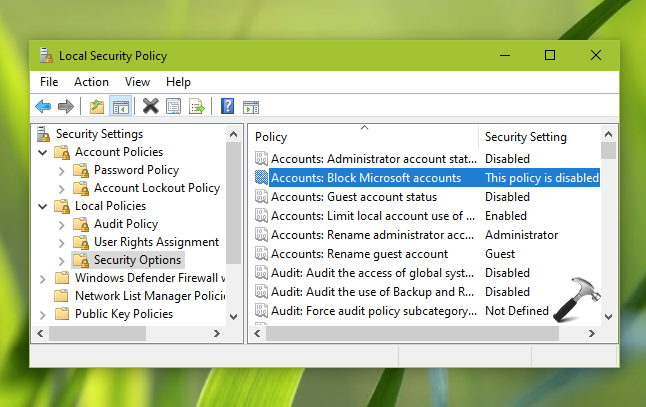Expand the Public Key Policies node

click(x=42, y=314)
